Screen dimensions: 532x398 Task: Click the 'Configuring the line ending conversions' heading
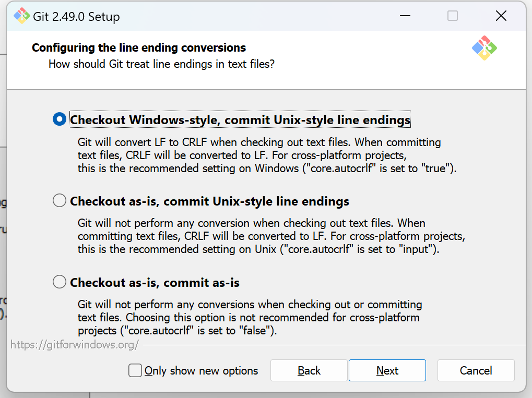(x=139, y=47)
